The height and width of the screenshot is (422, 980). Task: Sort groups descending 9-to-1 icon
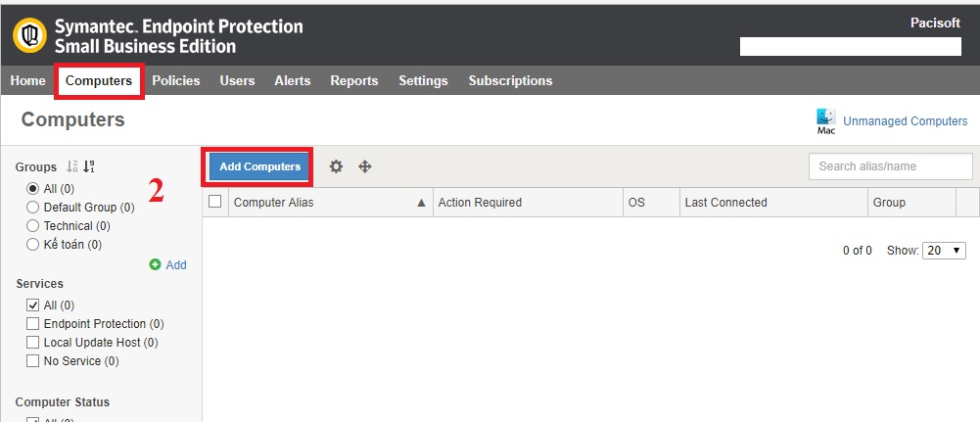(89, 166)
